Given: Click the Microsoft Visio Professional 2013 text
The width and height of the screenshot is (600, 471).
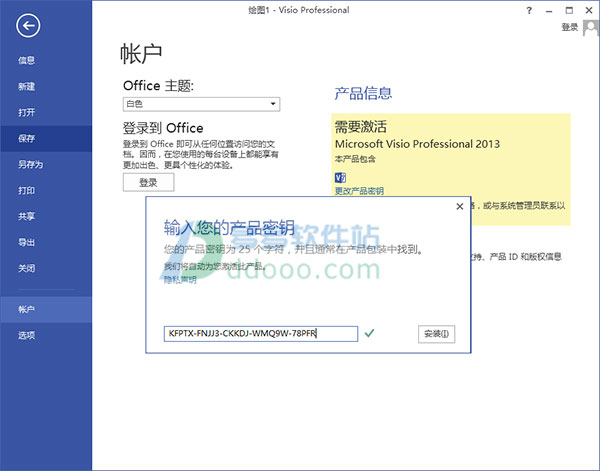Looking at the screenshot, I should point(417,144).
